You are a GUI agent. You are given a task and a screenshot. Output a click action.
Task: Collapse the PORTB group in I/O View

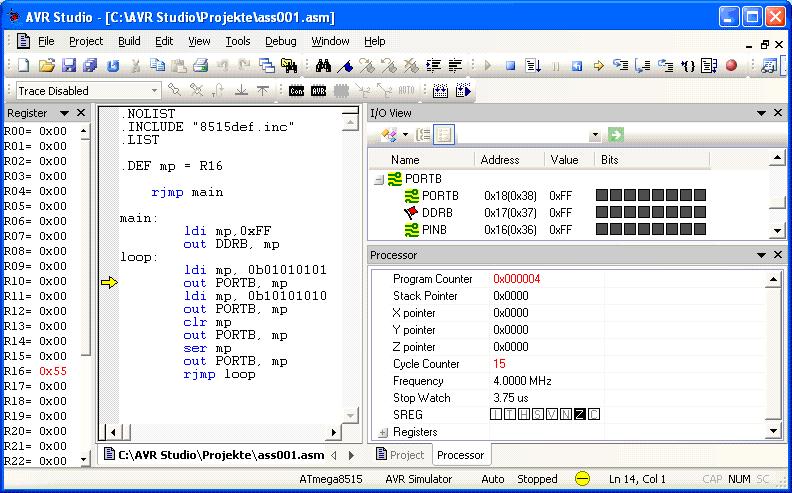pyautogui.click(x=379, y=179)
